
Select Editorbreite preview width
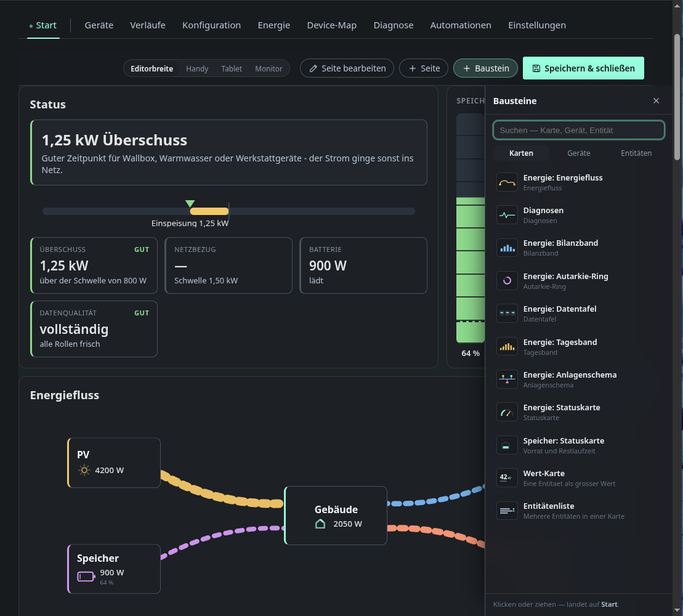coord(152,69)
